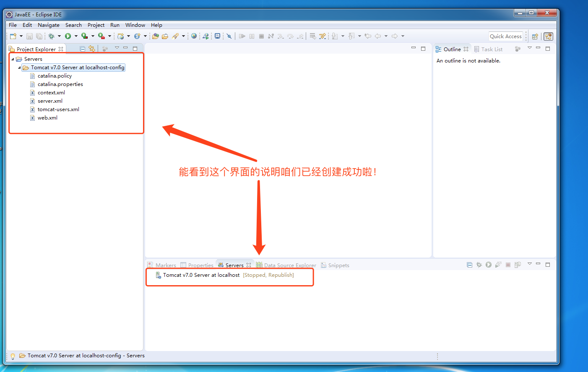Click the Forward navigation arrow
The height and width of the screenshot is (372, 588).
[x=395, y=36]
